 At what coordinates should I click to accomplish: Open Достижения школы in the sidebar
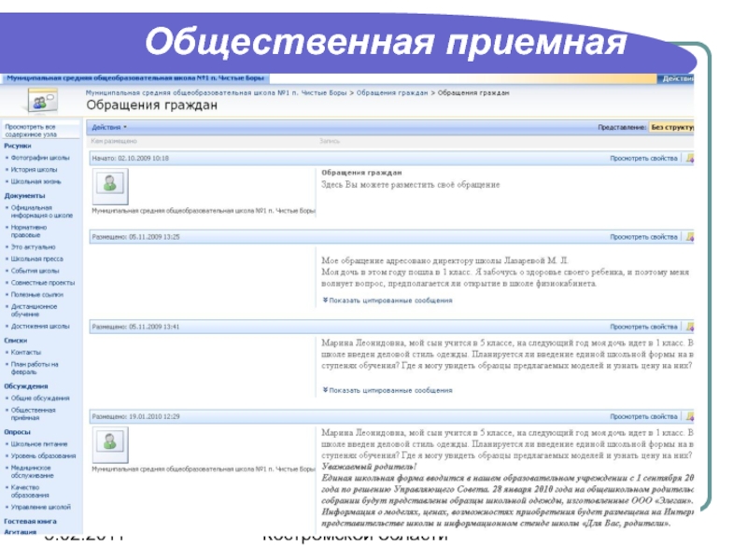pos(40,326)
